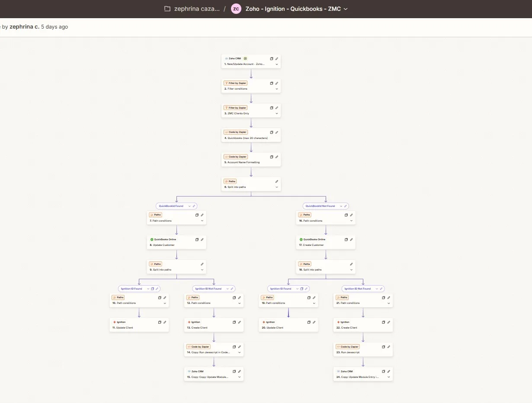The image size is (532, 403).
Task: Click pencil on step 24 Copy: Update Module Entry
Action: pyautogui.click(x=389, y=371)
